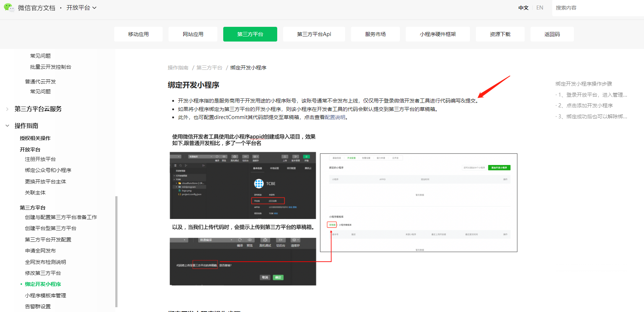The width and height of the screenshot is (644, 312).
Task: Switch language to 中文
Action: point(523,8)
